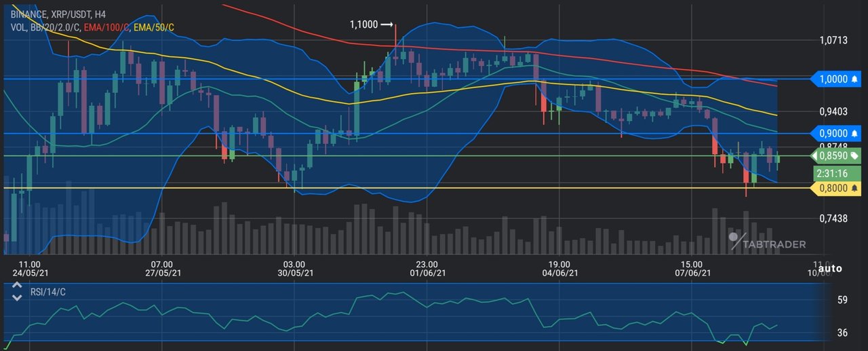Click the 24/05/21 date label
Screen dimensions: 868x351
click(x=31, y=273)
